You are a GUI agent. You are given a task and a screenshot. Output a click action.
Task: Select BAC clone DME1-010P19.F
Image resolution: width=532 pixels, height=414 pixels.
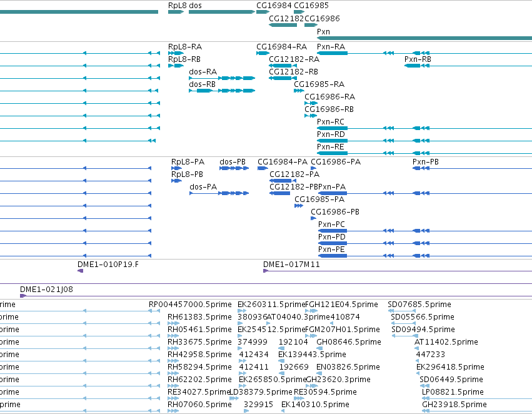pyautogui.click(x=81, y=270)
